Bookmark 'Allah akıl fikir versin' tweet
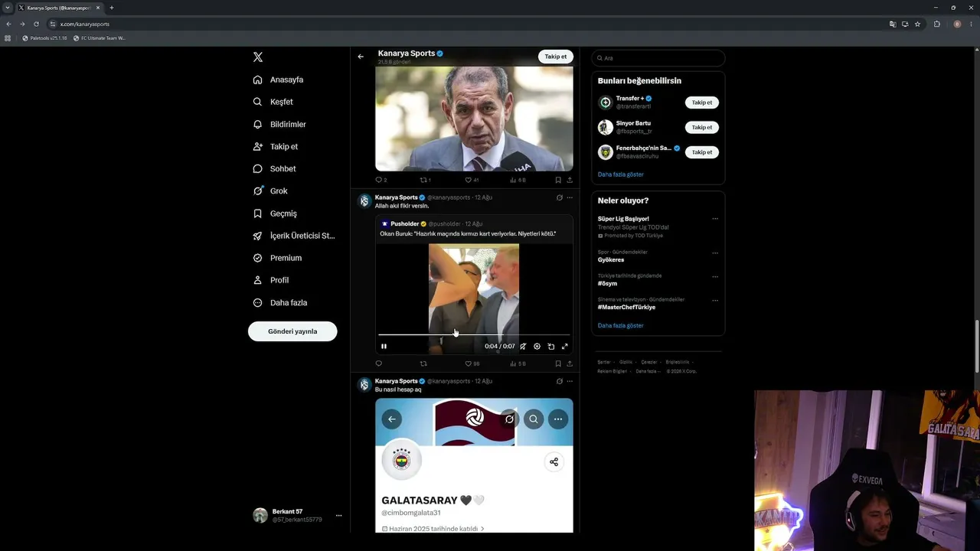The height and width of the screenshot is (551, 980). point(558,364)
